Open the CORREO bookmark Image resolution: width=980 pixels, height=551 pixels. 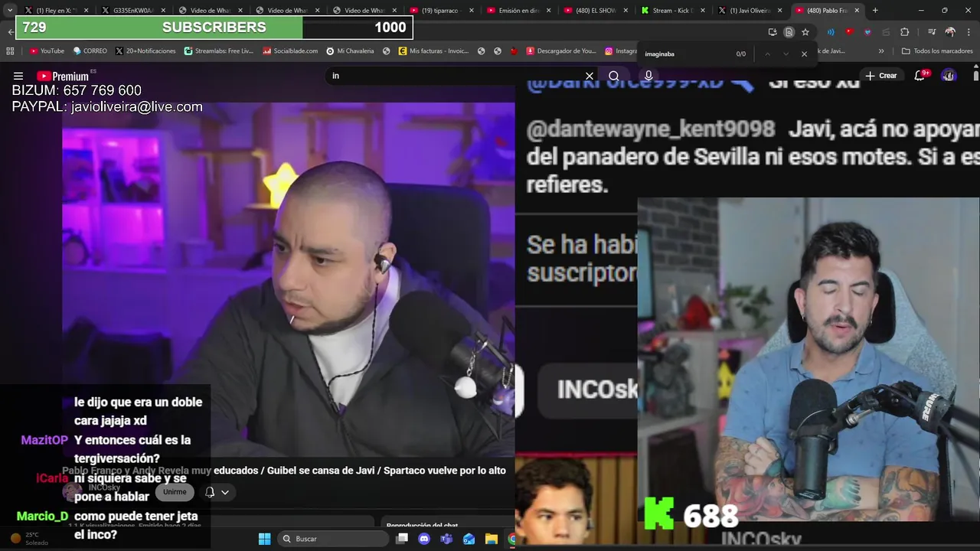coord(90,51)
